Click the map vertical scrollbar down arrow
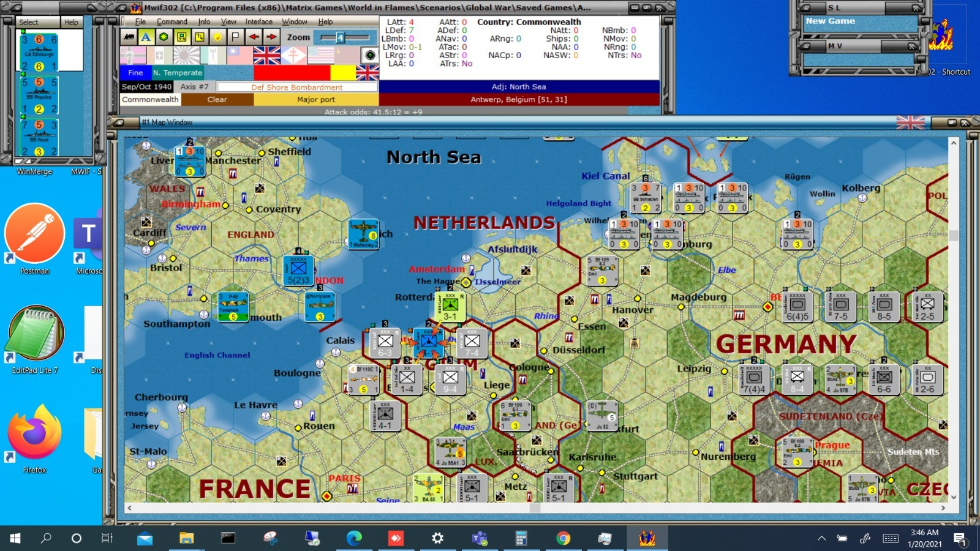980x551 pixels. point(954,497)
